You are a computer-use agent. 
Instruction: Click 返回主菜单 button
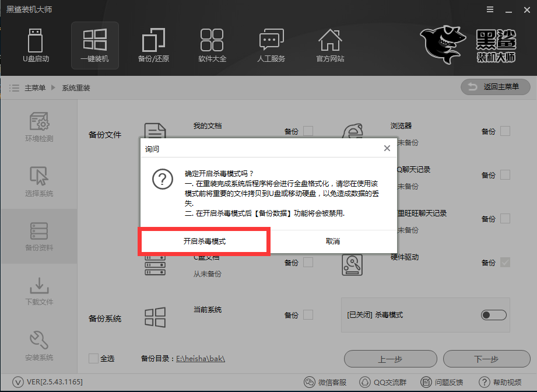tap(496, 87)
